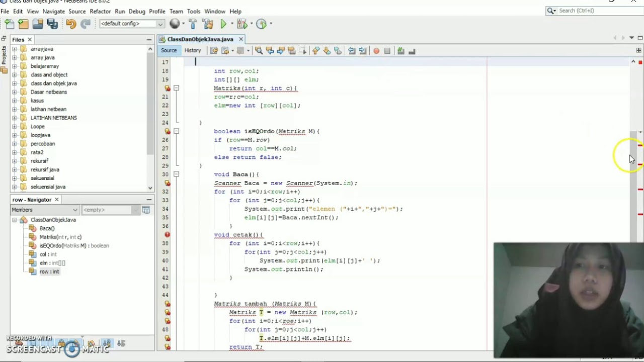Viewport: 644px width, 362px height.
Task: Switch the editor to Source view
Action: coord(169,51)
